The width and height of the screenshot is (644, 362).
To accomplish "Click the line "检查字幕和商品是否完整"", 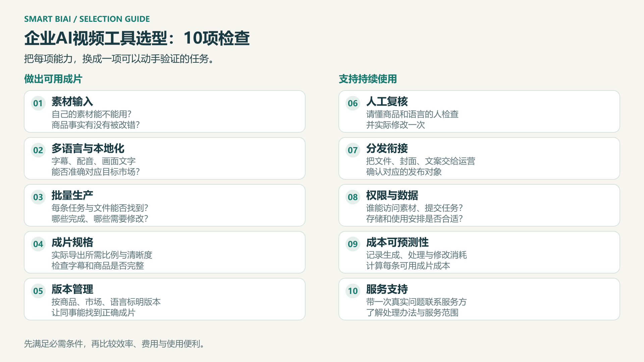I will (x=98, y=266).
